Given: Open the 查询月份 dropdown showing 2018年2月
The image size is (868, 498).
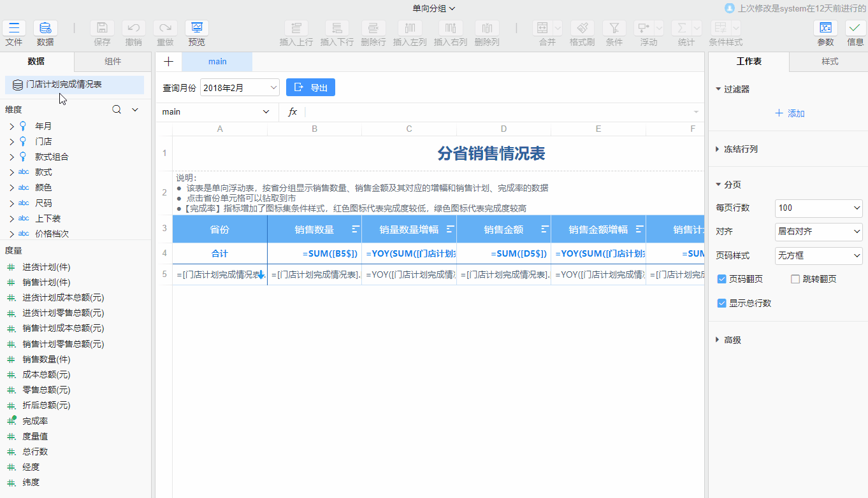Looking at the screenshot, I should pyautogui.click(x=240, y=88).
